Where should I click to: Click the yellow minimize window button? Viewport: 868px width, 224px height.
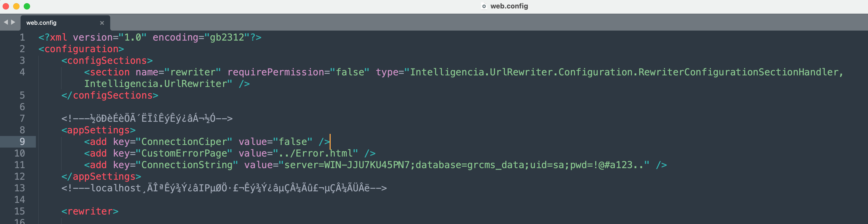[16, 6]
